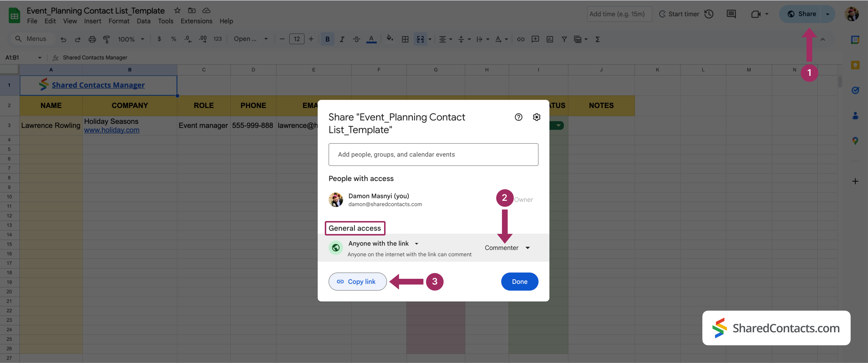Click the Done button
The height and width of the screenshot is (363, 868).
tap(520, 281)
